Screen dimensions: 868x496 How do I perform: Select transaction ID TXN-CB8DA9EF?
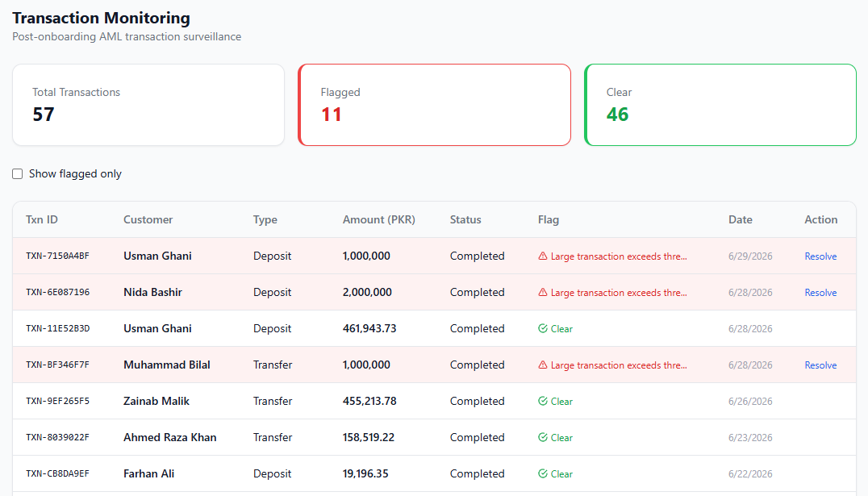57,473
